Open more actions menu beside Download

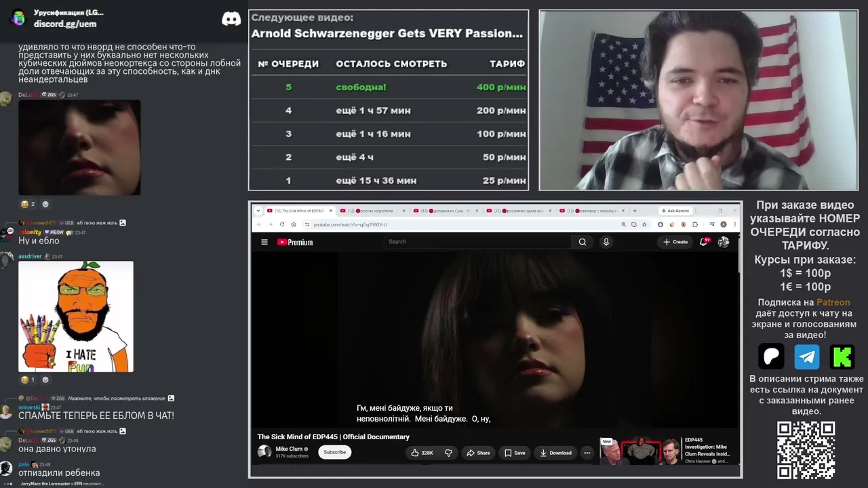(587, 453)
